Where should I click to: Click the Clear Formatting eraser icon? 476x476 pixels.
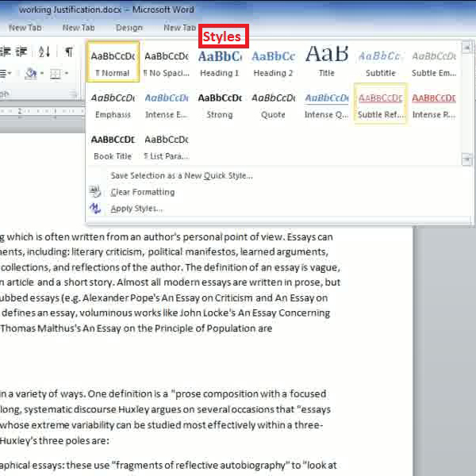pos(95,192)
